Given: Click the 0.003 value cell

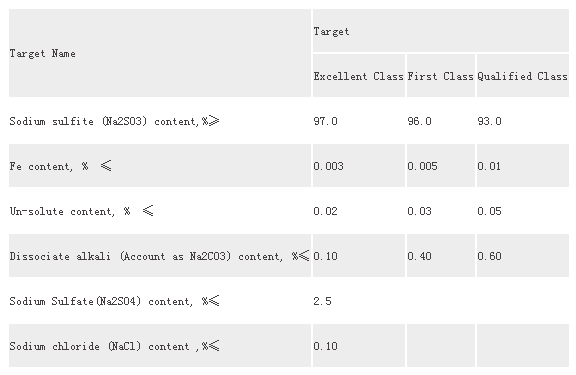Looking at the screenshot, I should coord(359,166).
